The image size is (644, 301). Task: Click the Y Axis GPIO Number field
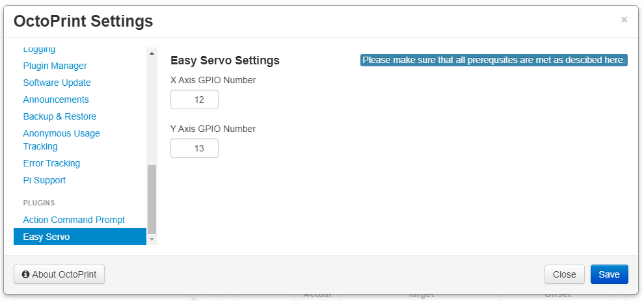pyautogui.click(x=195, y=148)
